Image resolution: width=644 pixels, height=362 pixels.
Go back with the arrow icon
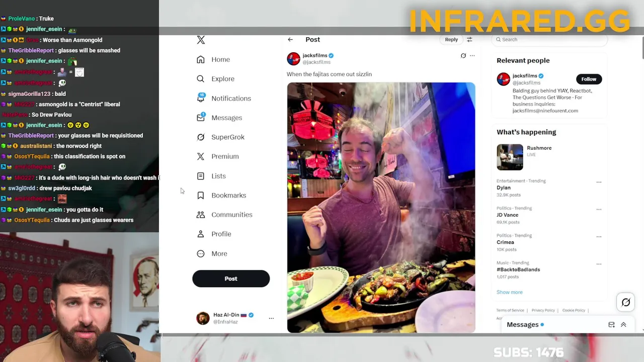tap(290, 40)
